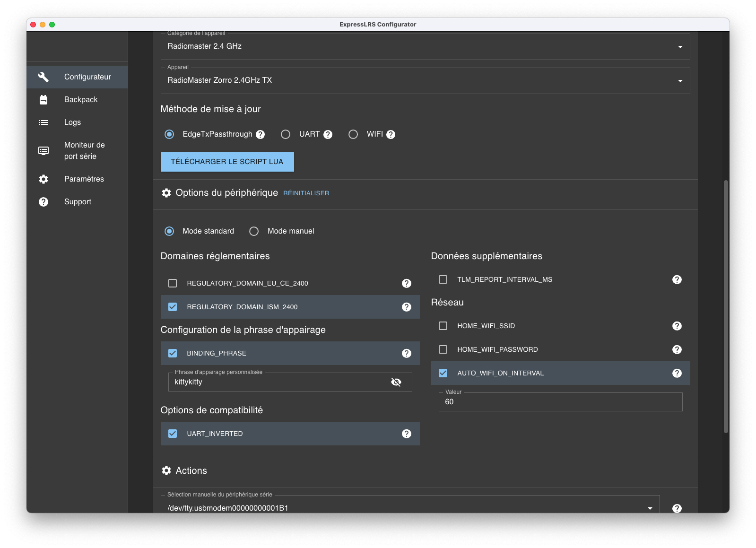
Task: Open help for TLM_REPORT_INTERVAL_MS
Action: click(677, 279)
